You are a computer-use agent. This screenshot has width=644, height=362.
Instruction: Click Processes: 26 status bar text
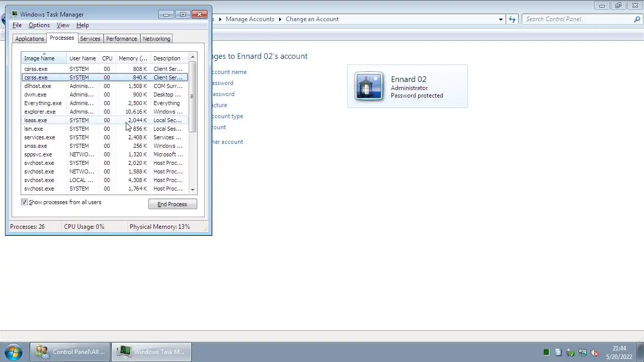pos(27,227)
